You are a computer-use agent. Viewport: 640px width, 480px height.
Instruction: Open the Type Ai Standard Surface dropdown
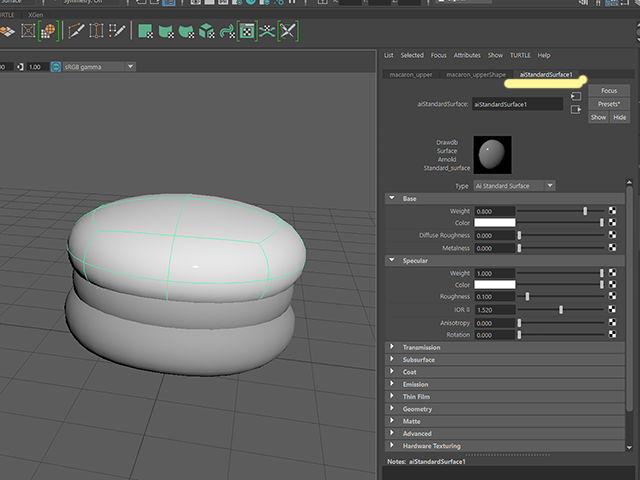[x=514, y=186]
